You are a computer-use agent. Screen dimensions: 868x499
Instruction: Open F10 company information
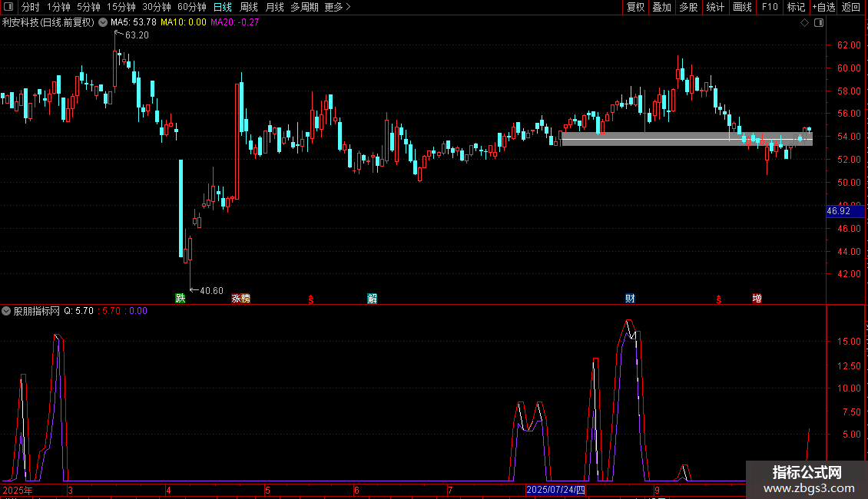pyautogui.click(x=770, y=7)
